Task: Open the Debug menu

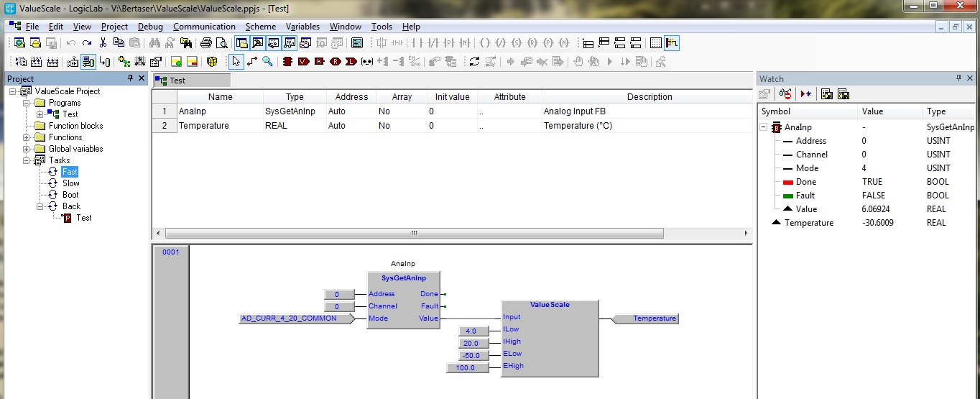Action: point(150,27)
